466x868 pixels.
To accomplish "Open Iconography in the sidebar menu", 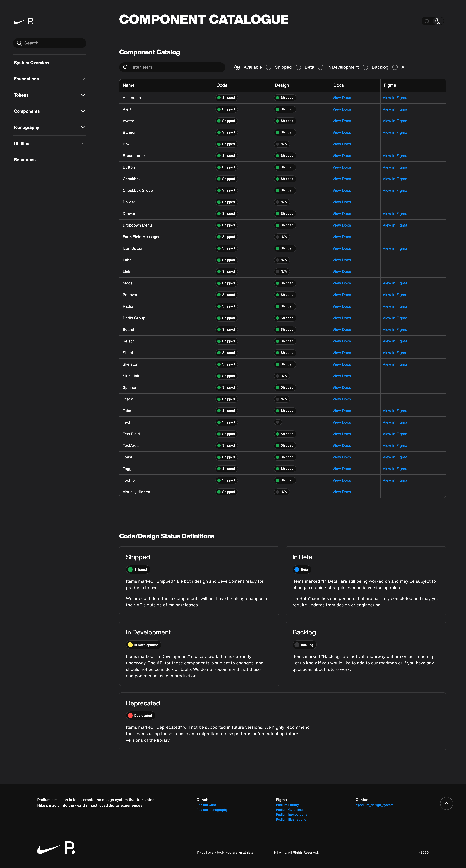I will coord(49,127).
